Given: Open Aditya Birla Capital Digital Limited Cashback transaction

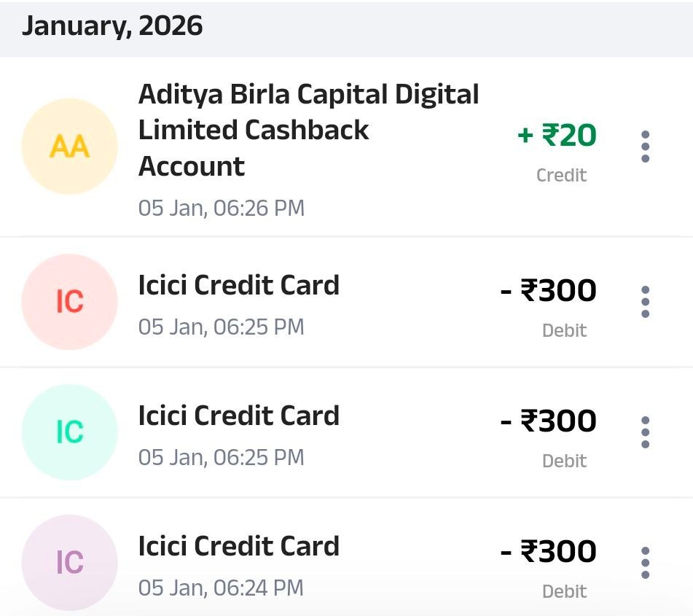Looking at the screenshot, I should 308,130.
